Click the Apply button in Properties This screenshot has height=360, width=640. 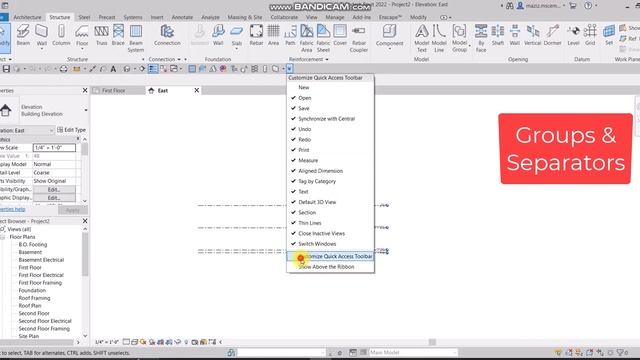click(x=73, y=210)
